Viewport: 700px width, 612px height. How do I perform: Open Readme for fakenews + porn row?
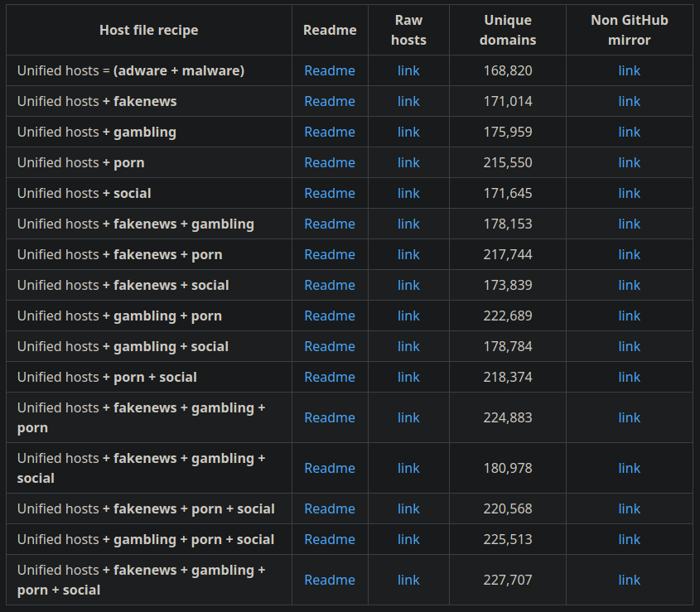[330, 254]
